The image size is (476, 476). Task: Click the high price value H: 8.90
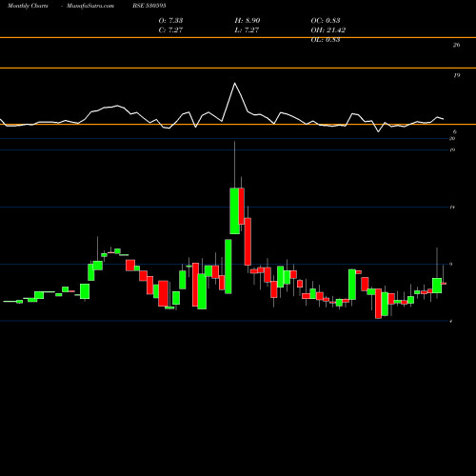click(x=248, y=20)
